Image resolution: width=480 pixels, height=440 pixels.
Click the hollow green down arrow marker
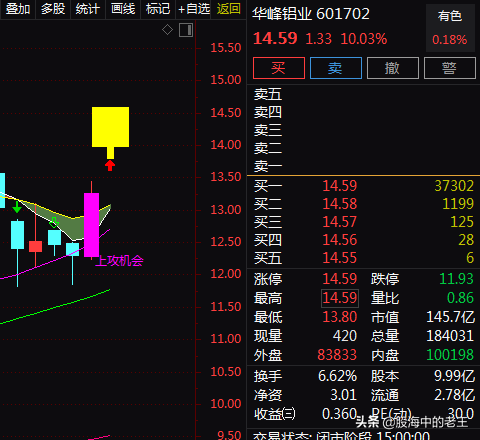tap(54, 222)
